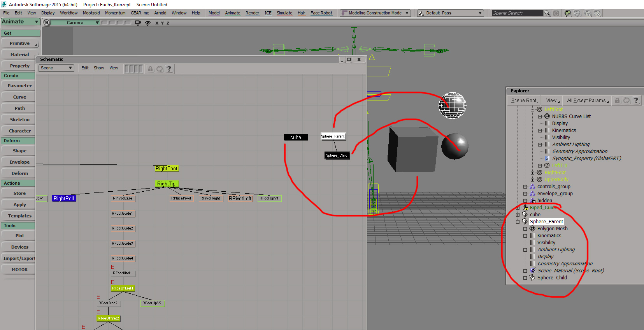Screen dimensions: 644x330
Task: Click the lock icon in Schematic toolbar
Action: click(x=150, y=69)
